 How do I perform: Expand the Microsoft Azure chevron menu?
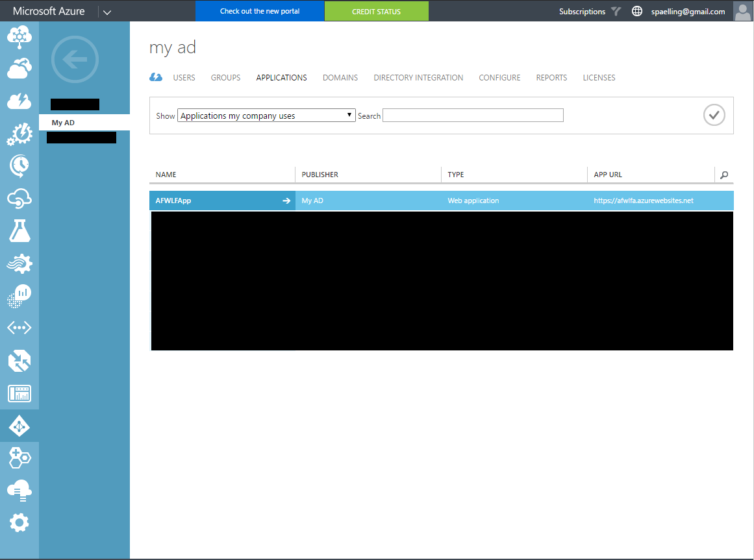click(x=107, y=12)
